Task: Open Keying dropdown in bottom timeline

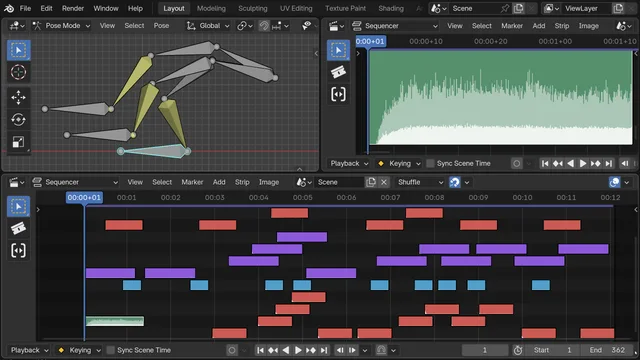Action: [x=80, y=350]
